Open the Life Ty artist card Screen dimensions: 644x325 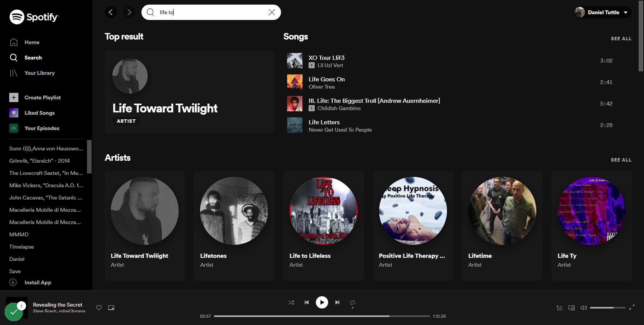pyautogui.click(x=591, y=226)
